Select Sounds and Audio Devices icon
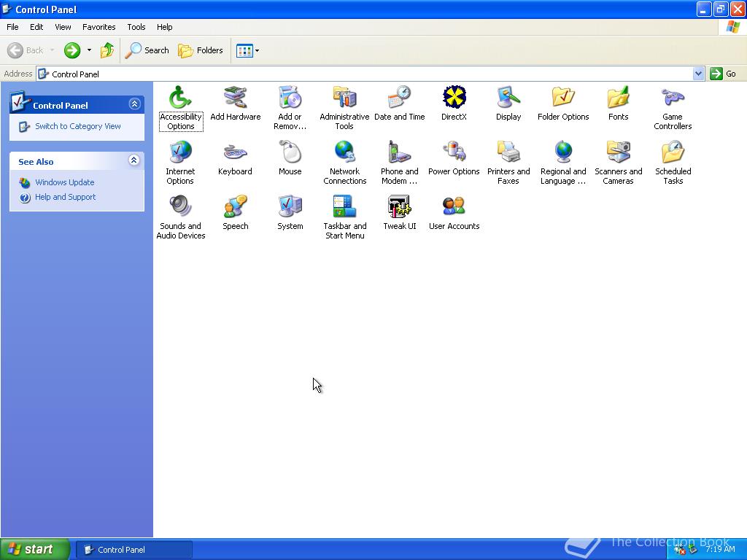Viewport: 747px width, 560px height. pyautogui.click(x=181, y=217)
